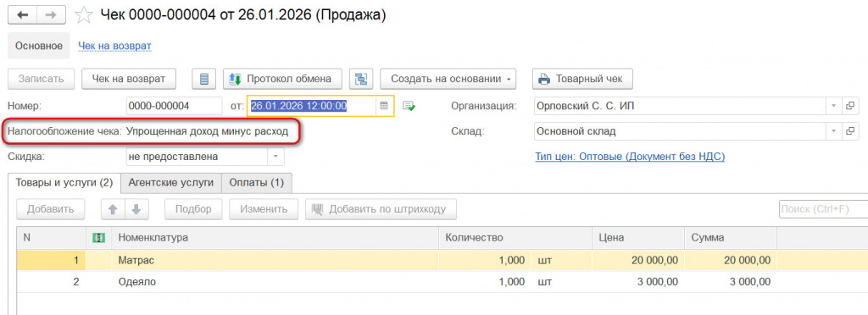Screen dimensions: 868x315
Task: Click the Подбор button
Action: [x=193, y=209]
